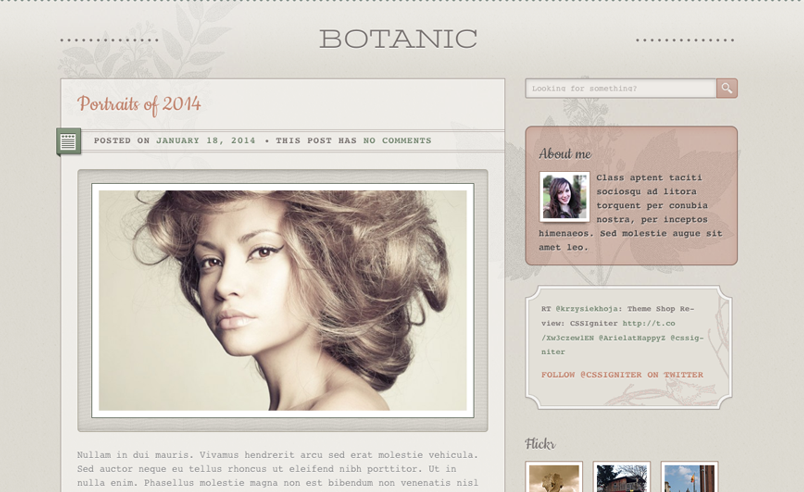
Task: Open the third Flickr thumbnail with blue sky
Action: click(x=689, y=477)
